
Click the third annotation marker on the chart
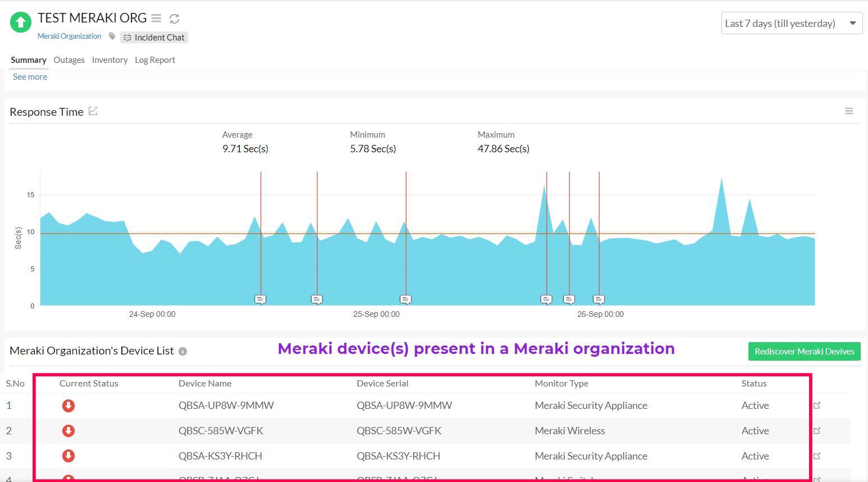pyautogui.click(x=406, y=299)
